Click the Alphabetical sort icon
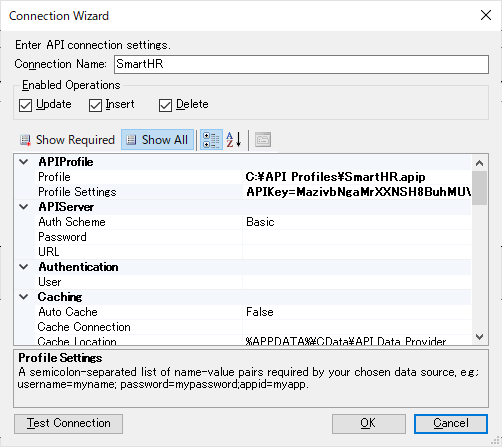 pyautogui.click(x=234, y=140)
